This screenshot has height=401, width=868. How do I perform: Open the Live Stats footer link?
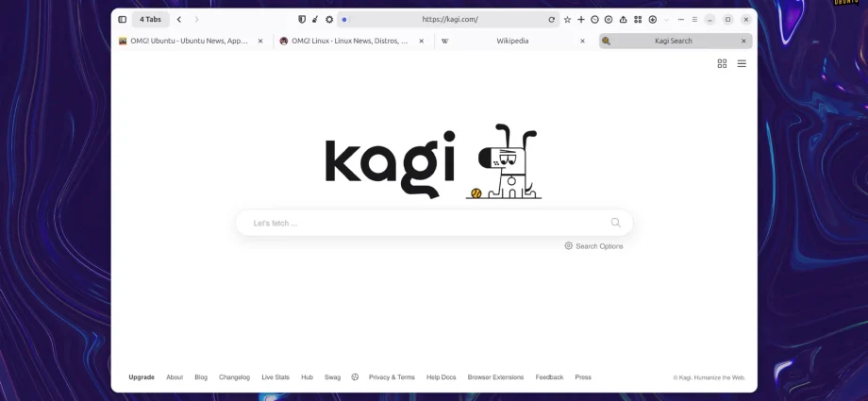click(x=275, y=377)
